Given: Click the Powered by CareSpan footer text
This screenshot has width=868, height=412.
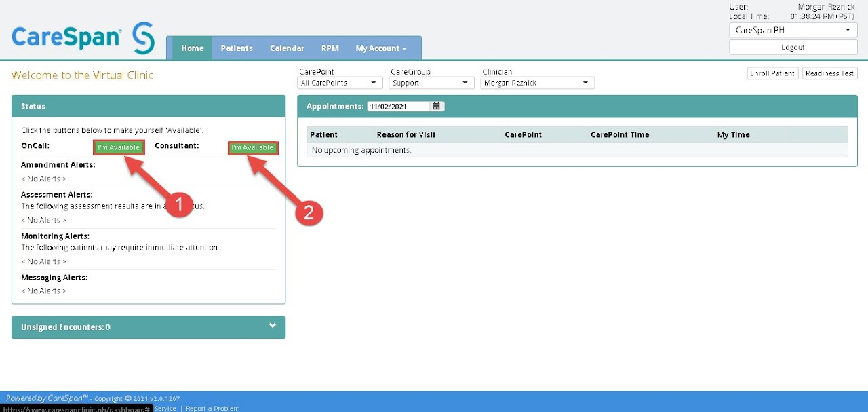Looking at the screenshot, I should tap(47, 398).
